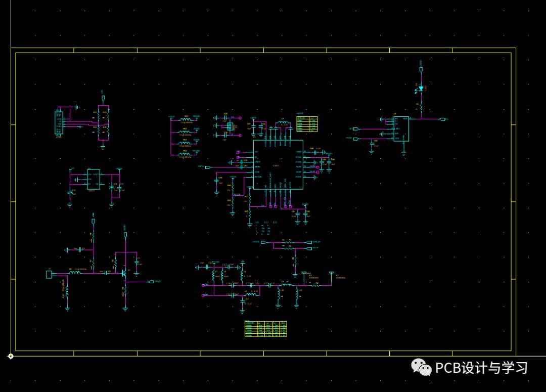Click the magenta RFN pin on matching network
The image size is (546, 392).
[x=203, y=286]
